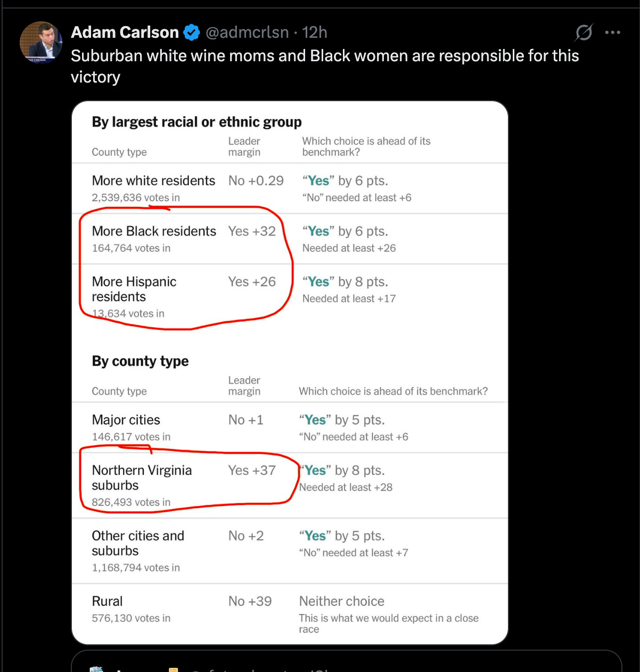Select the tweet text about wine moms
The width and height of the screenshot is (640, 672).
point(325,66)
